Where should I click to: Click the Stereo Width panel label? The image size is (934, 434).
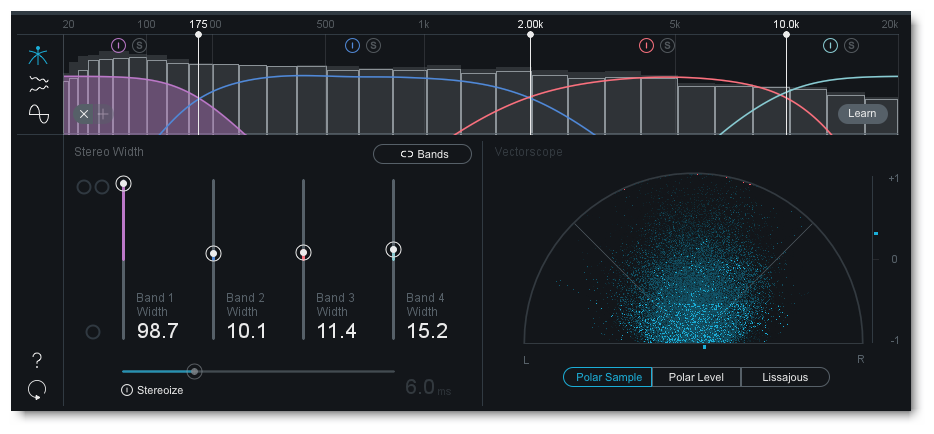[109, 152]
